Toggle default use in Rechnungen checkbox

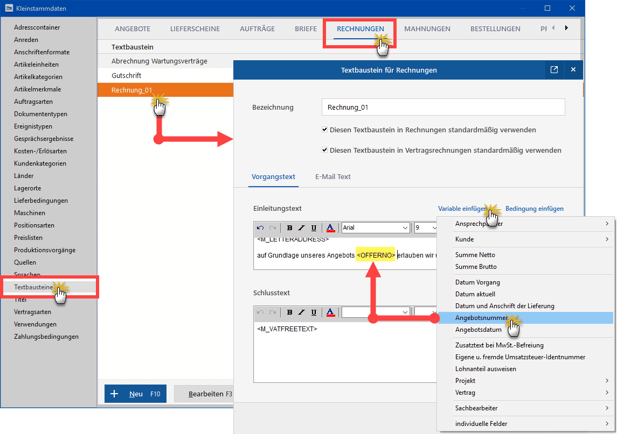(325, 130)
